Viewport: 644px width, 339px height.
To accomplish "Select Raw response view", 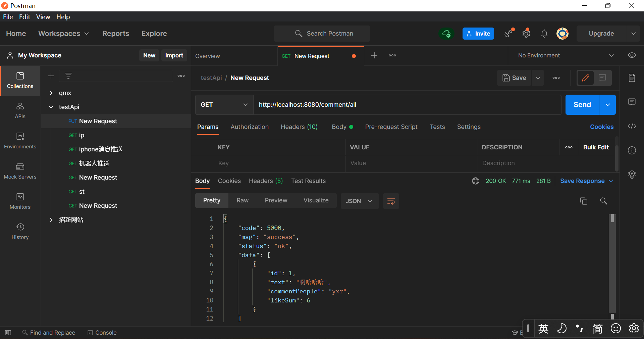I will 243,200.
